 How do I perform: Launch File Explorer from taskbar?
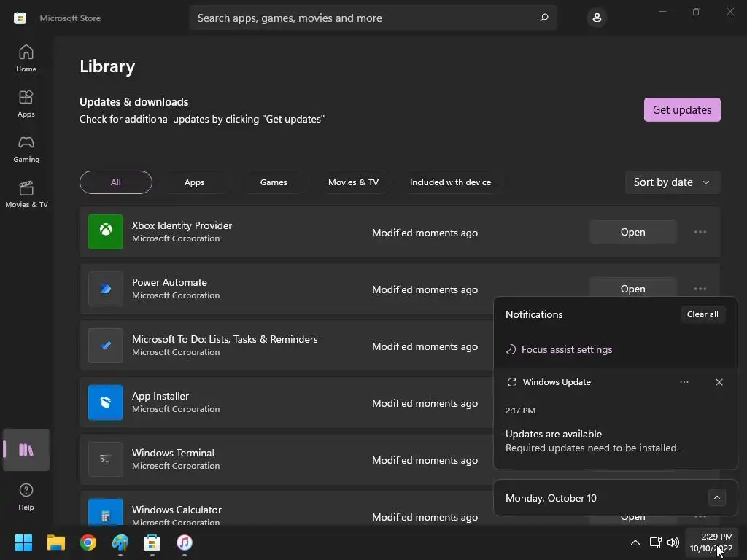(x=55, y=542)
